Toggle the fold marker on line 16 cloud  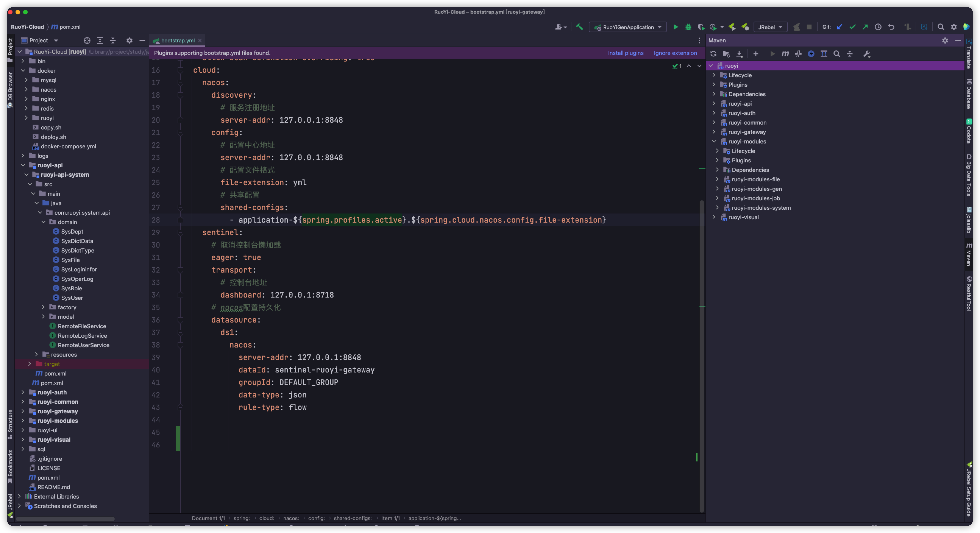180,70
